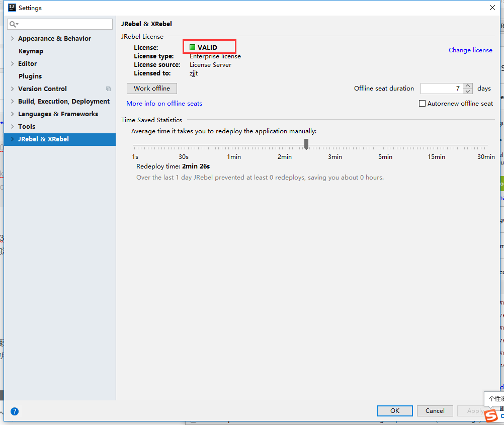Click the 'Enterprise license' type value

pos(215,56)
